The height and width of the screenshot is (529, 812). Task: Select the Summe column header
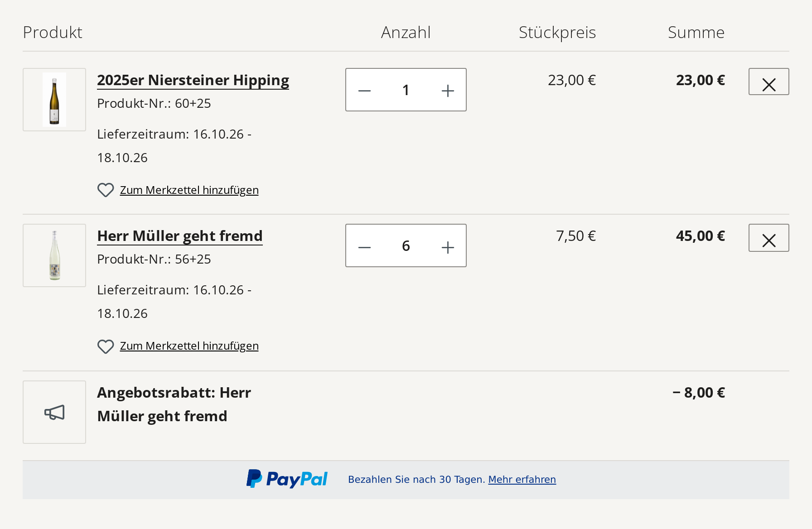click(x=696, y=33)
